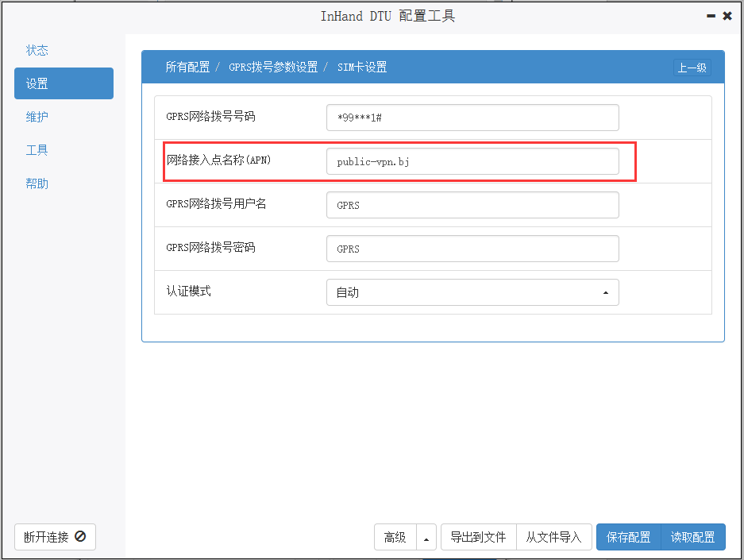This screenshot has width=744, height=560.
Task: Expand the arrow next to 高级
Action: click(426, 537)
